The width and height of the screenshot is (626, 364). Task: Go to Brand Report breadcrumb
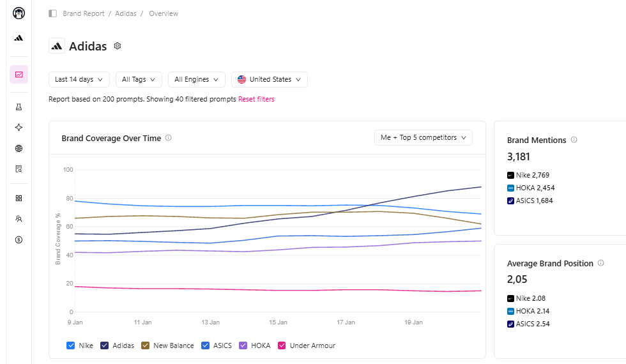[84, 13]
